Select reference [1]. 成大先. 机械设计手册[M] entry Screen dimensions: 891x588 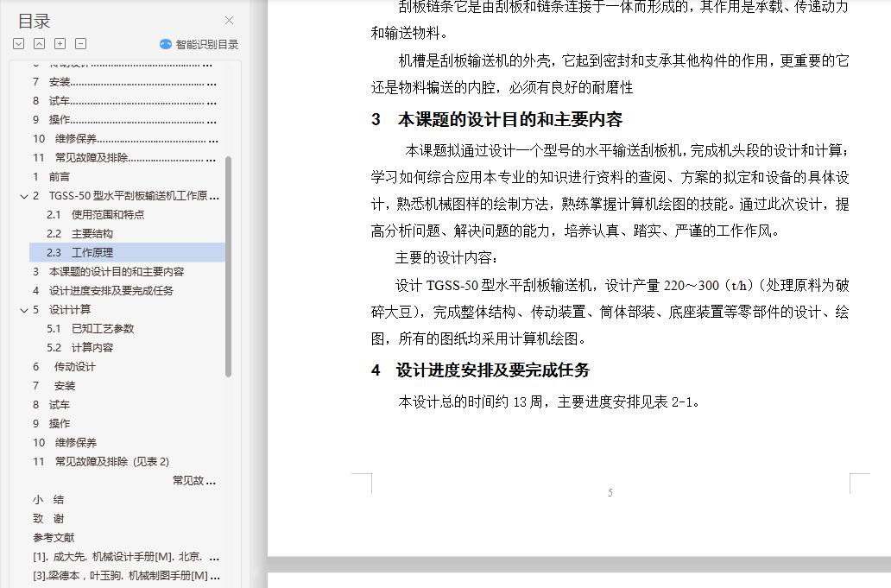point(125,557)
